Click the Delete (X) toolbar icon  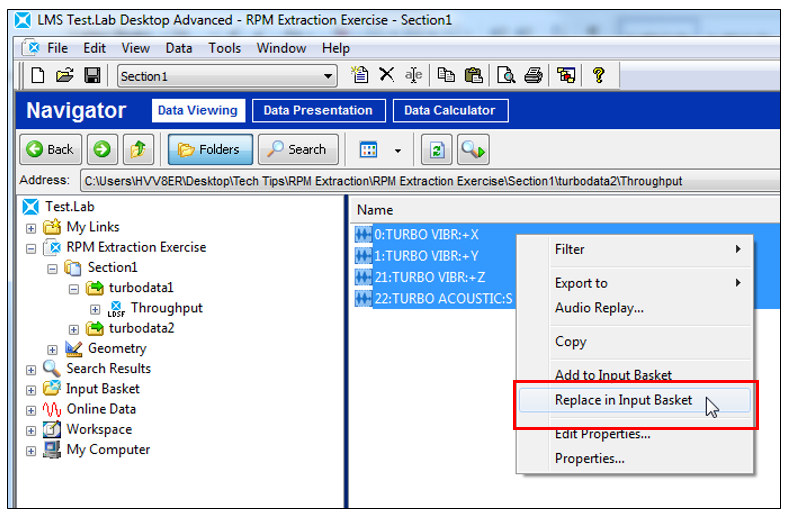click(386, 76)
